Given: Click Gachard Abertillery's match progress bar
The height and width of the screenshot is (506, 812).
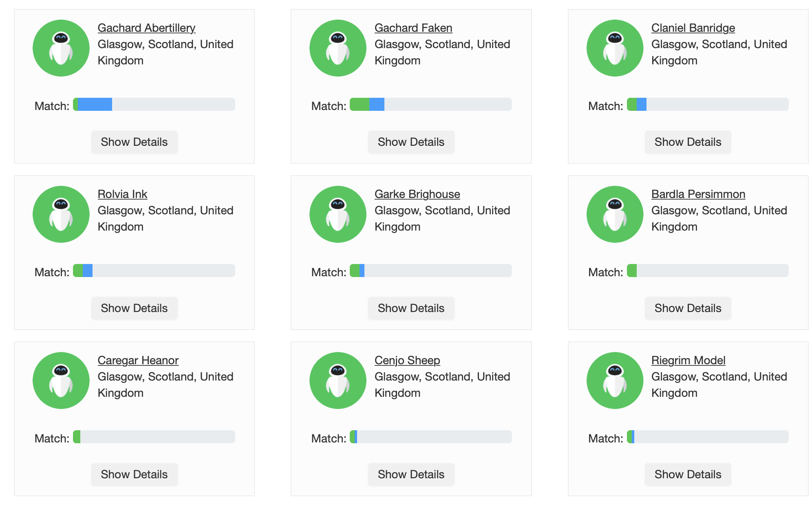Looking at the screenshot, I should click(154, 104).
